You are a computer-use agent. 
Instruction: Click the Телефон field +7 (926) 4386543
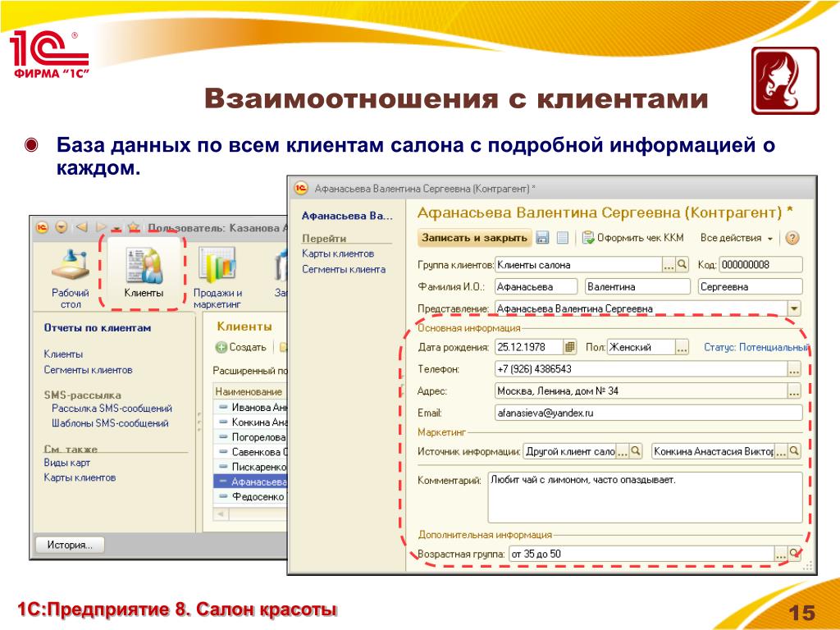pyautogui.click(x=641, y=369)
